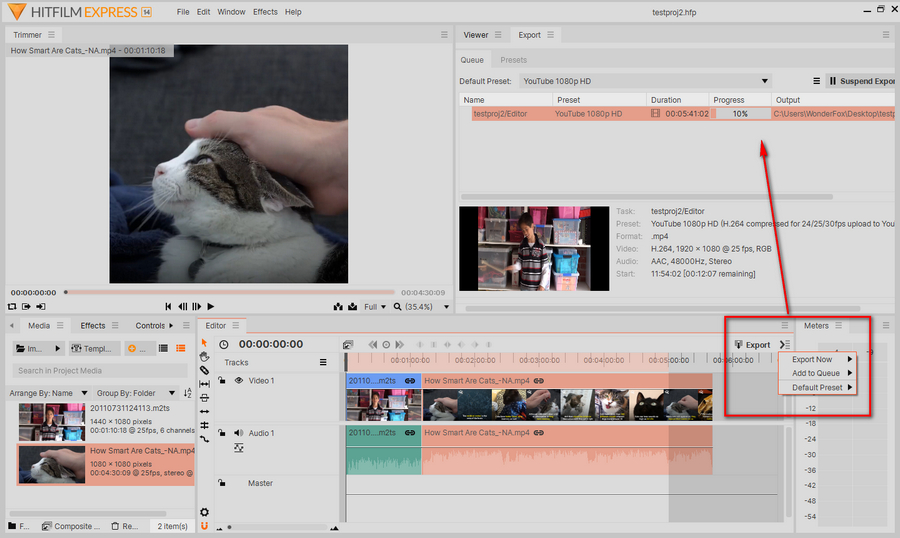The width and height of the screenshot is (900, 538).
Task: Click the Export button in Editor
Action: [752, 345]
